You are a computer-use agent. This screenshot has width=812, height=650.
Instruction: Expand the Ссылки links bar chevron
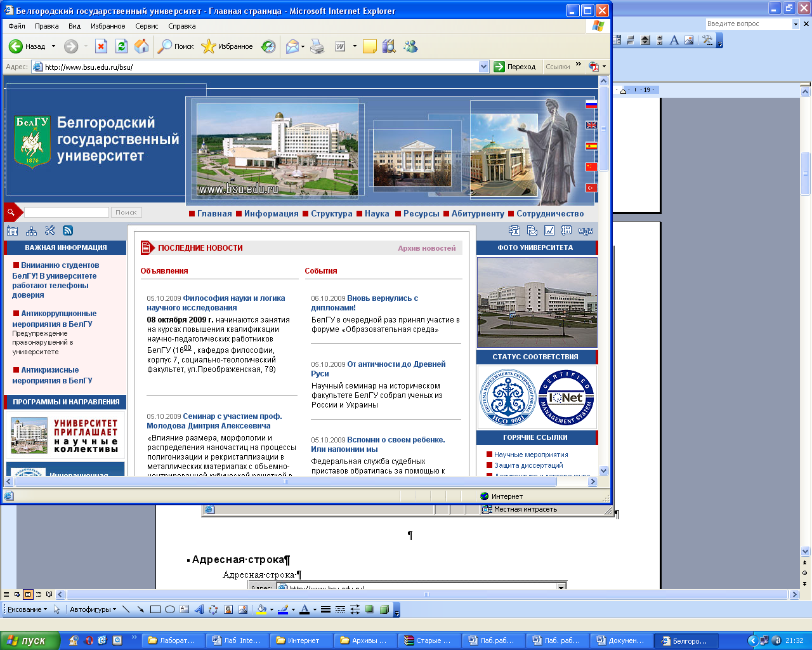click(x=578, y=64)
